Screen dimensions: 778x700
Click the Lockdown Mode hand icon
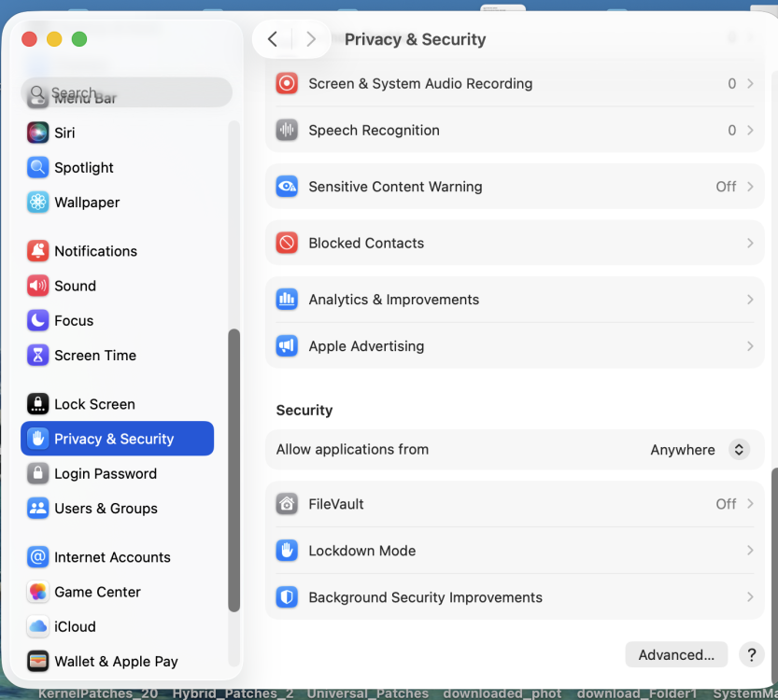[x=287, y=551]
